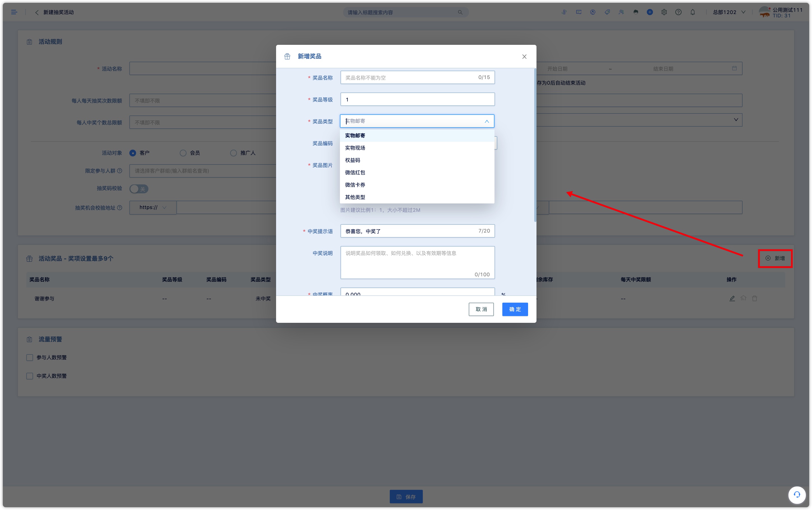Toggle the 抽奖码校验 switch
The height and width of the screenshot is (510, 812).
pos(139,189)
